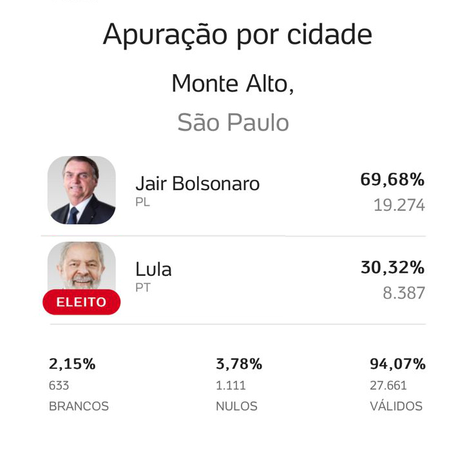Click Jair Bolsonaro's candidate photo

click(82, 190)
